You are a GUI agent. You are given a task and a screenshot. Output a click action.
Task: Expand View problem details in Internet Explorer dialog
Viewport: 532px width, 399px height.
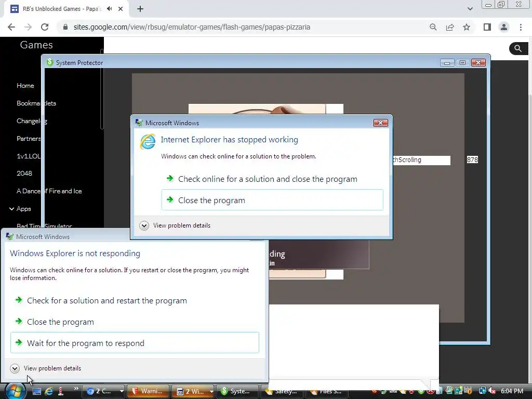pos(175,225)
